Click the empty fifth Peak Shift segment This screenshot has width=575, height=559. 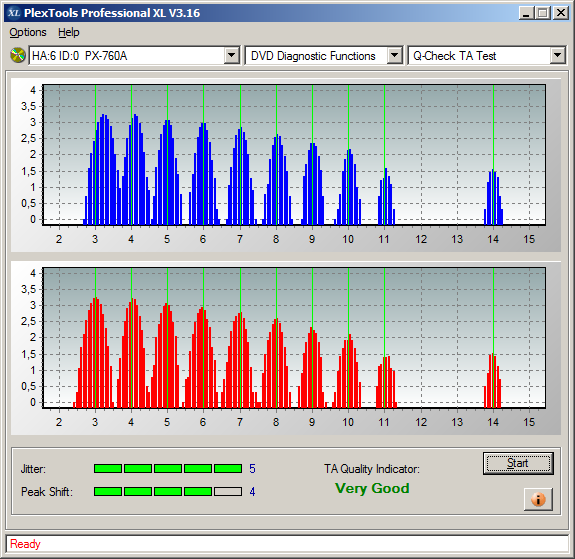coord(228,491)
